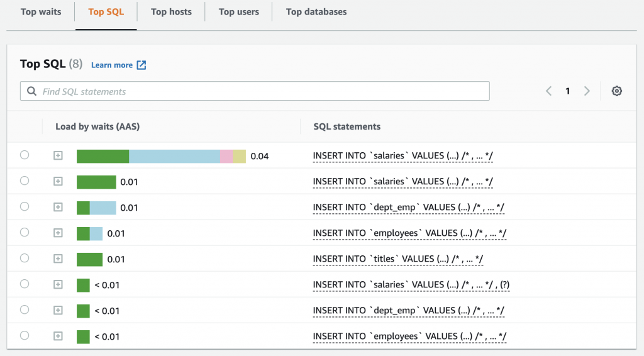This screenshot has height=356, width=644.
Task: Open INSERT INTO titles SQL statement
Action: (397, 259)
